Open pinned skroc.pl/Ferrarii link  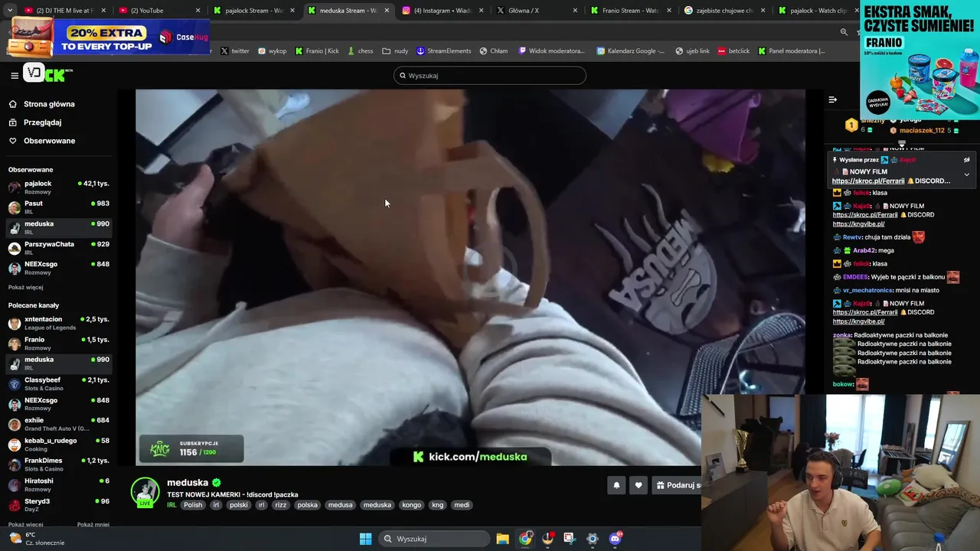[x=868, y=181]
